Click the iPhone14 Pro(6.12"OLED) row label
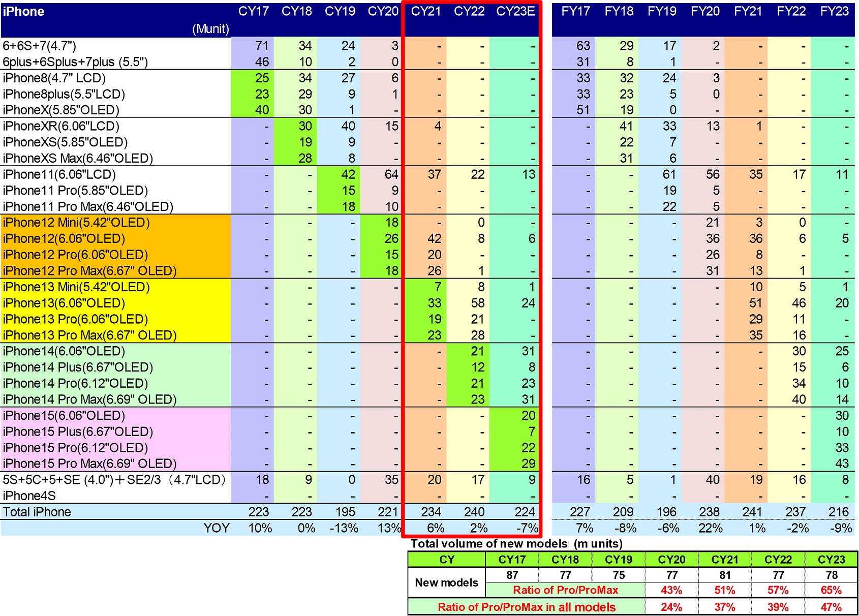This screenshot has height=616, width=859. pos(75,383)
